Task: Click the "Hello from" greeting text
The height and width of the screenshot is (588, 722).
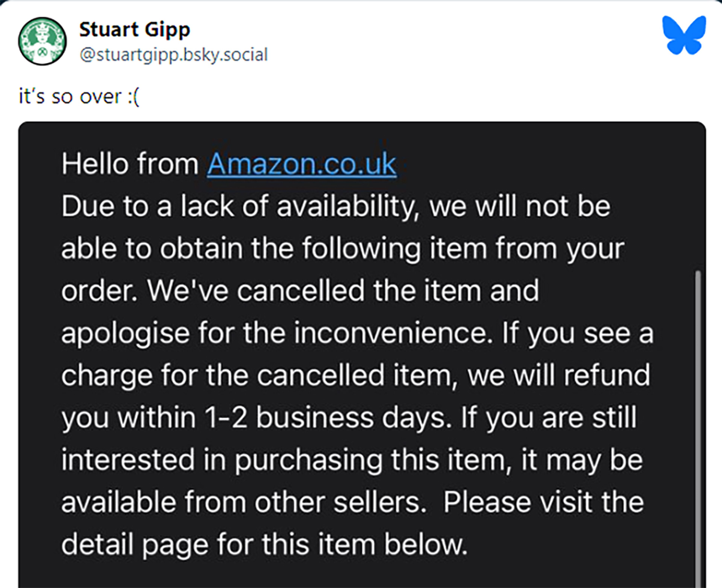Action: (130, 164)
